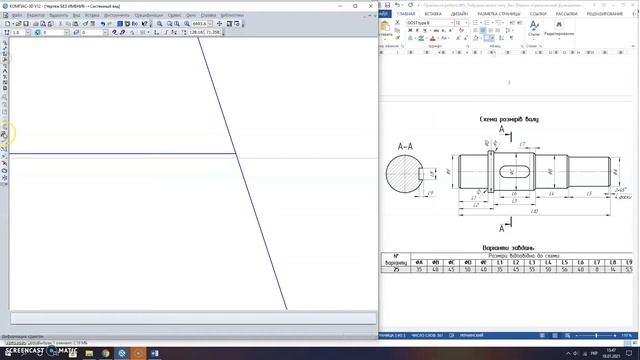Toggle Italic formatting in Word
The height and width of the screenshot is (360, 640).
click(x=417, y=31)
